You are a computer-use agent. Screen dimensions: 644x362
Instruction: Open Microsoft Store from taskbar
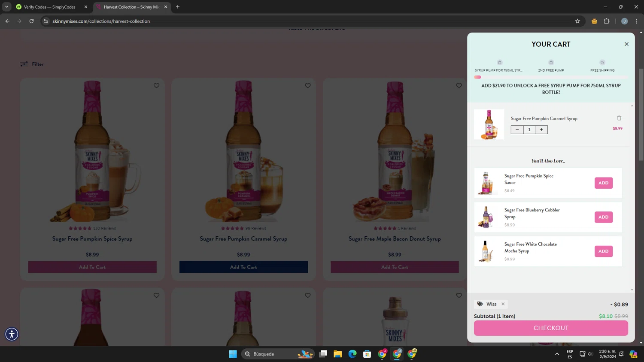pos(367,354)
